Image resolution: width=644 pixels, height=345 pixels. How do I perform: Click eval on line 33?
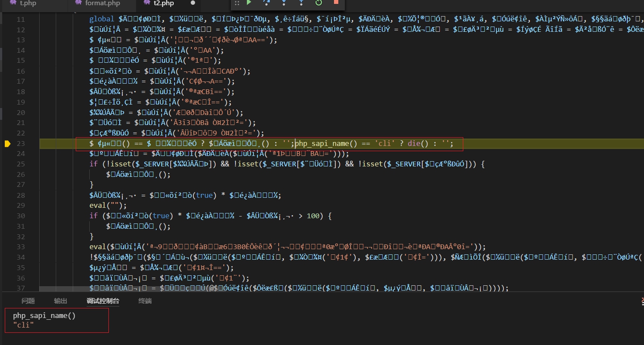point(98,247)
